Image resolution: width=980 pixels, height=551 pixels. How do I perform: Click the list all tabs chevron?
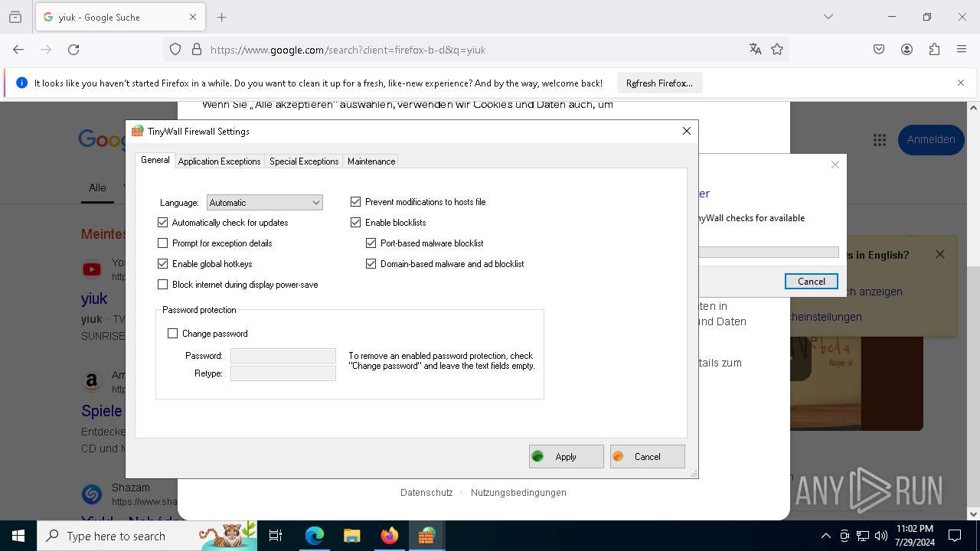pos(828,17)
